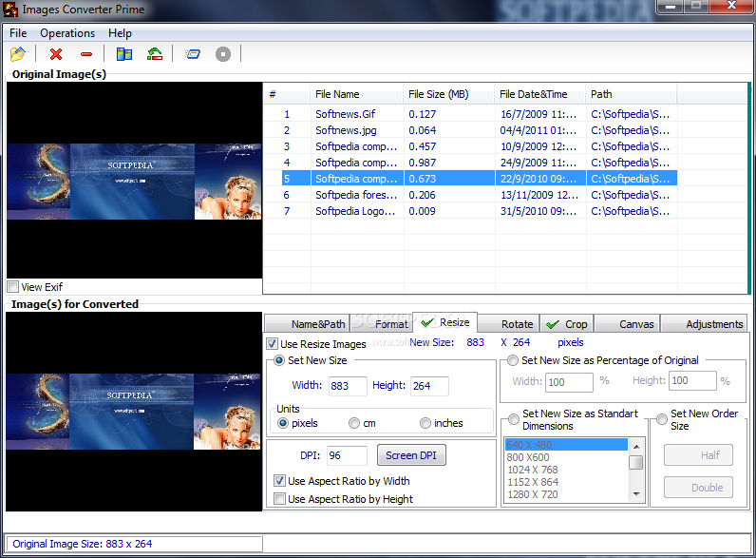Screen dimensions: 756x558
Task: Select file row with size 0.987
Action: [x=470, y=163]
